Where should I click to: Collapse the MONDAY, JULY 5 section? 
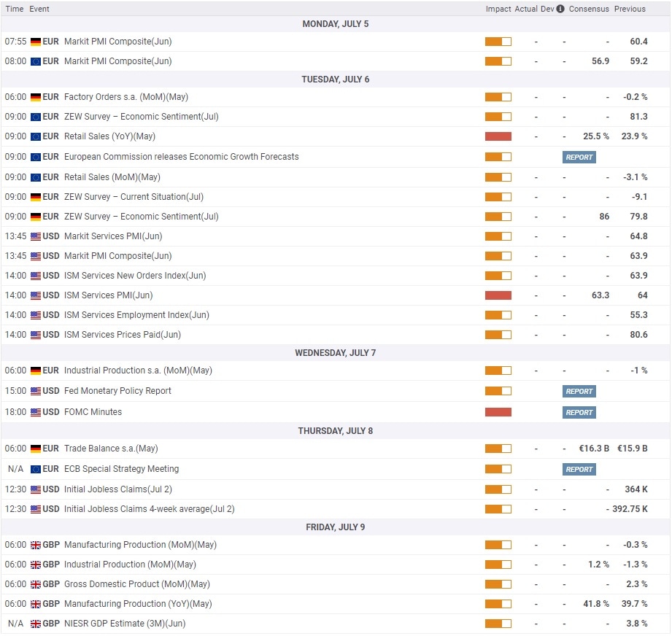click(x=336, y=24)
